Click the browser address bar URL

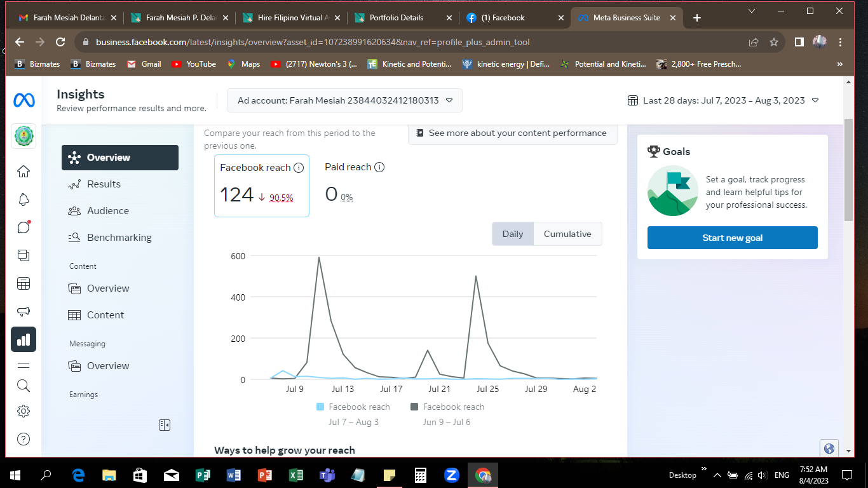(313, 43)
